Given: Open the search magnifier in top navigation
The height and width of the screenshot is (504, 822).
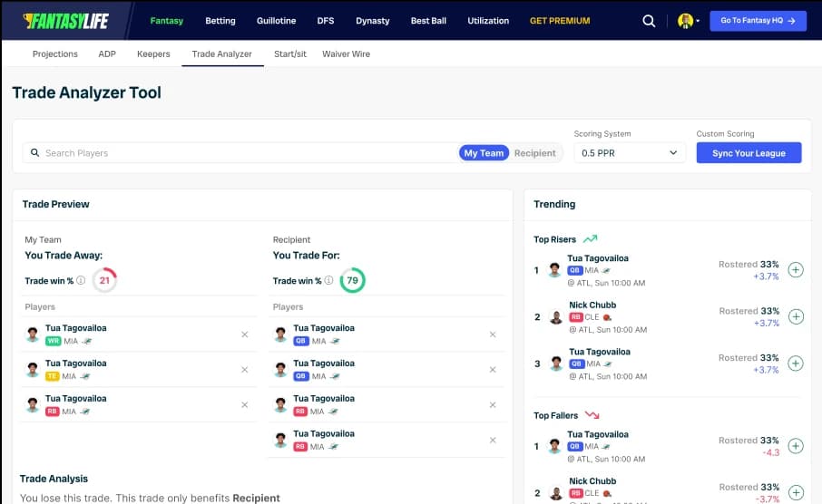Looking at the screenshot, I should 649,21.
